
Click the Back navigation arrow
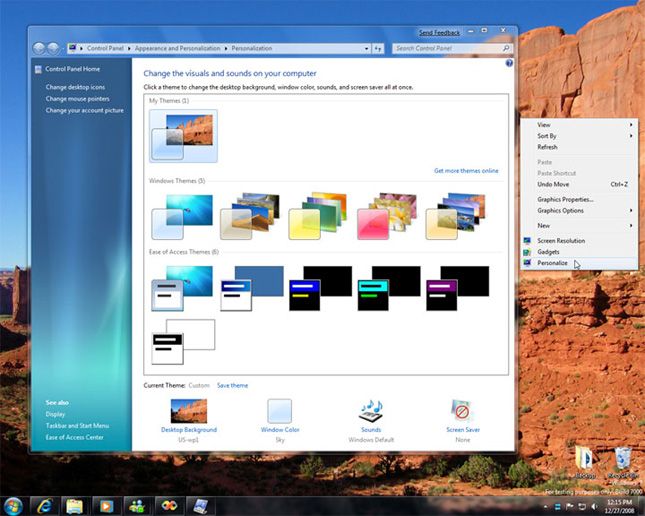point(39,49)
